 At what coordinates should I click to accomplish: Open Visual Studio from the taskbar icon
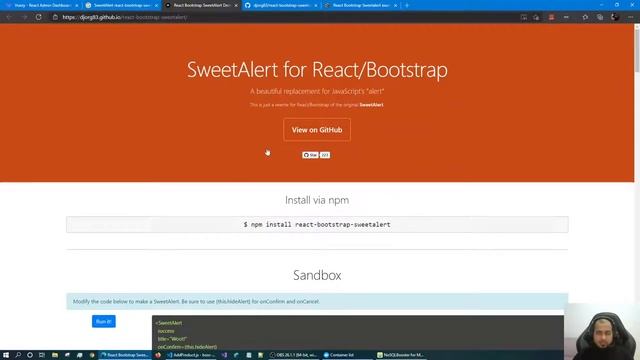pos(224,355)
